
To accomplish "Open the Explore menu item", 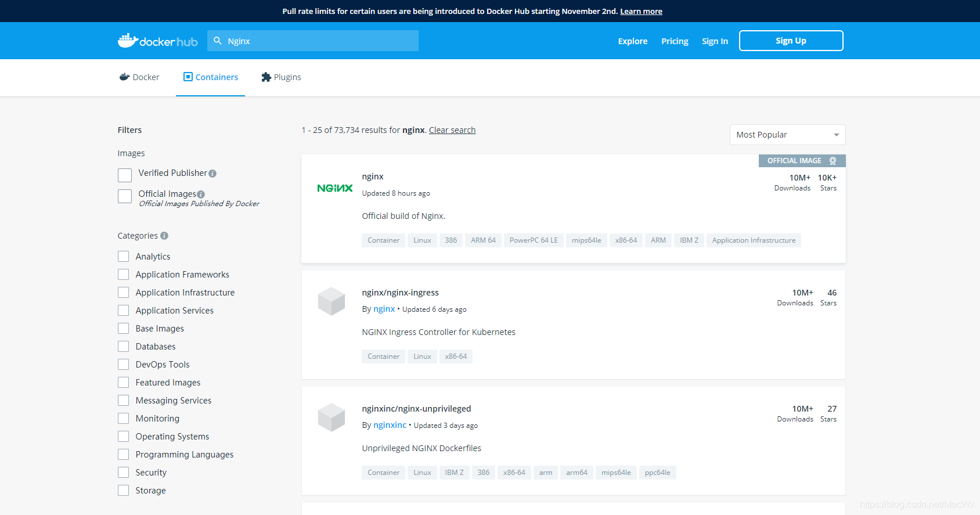I will point(633,41).
